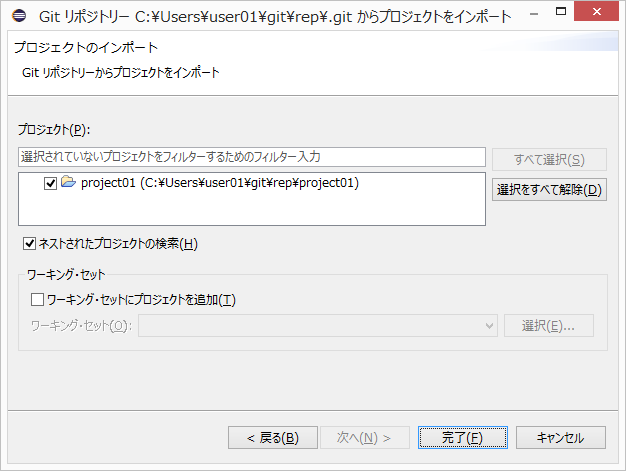Image resolution: width=626 pixels, height=471 pixels.
Task: Uncheck the project01 checkbox
Action: point(51,184)
